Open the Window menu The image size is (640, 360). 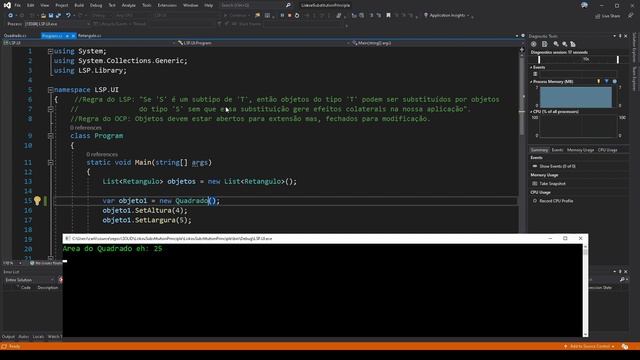(x=190, y=5)
